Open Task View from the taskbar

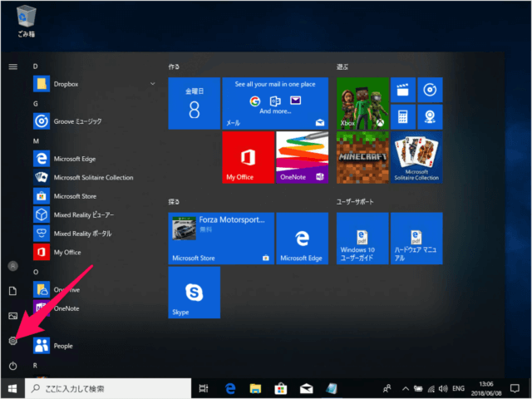tap(204, 388)
